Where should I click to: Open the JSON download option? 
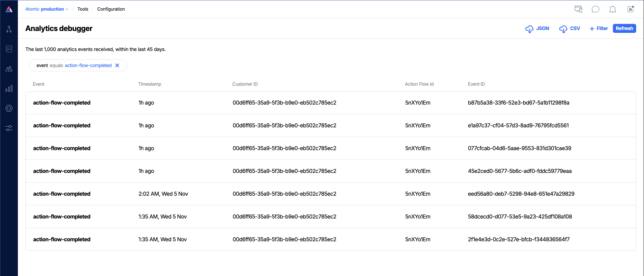[537, 28]
